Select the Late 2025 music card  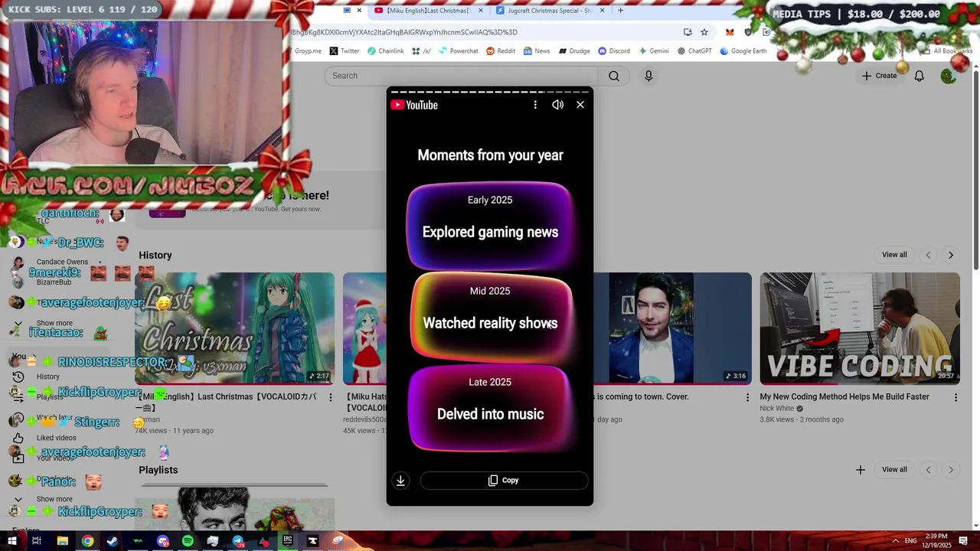tap(490, 408)
